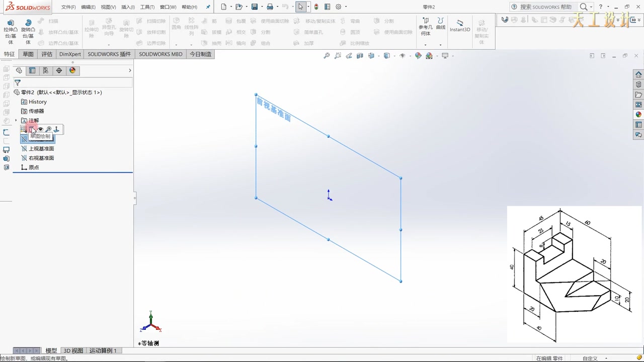Toggle the Instant3D button

[x=460, y=26]
